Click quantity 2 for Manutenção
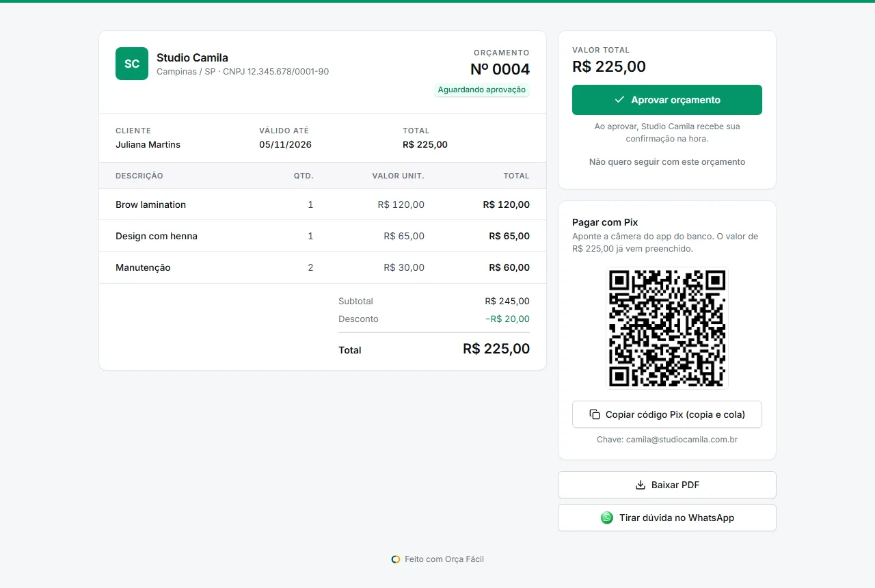This screenshot has height=588, width=875. tap(310, 267)
